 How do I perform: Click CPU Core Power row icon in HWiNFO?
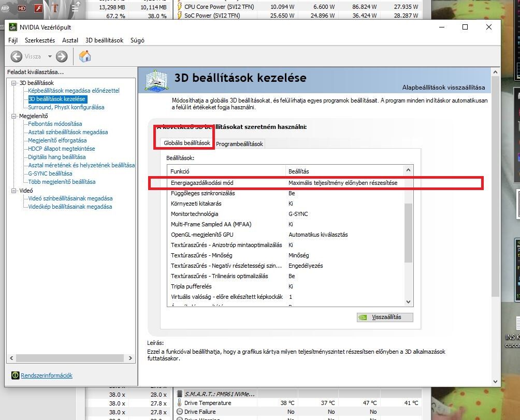179,6
